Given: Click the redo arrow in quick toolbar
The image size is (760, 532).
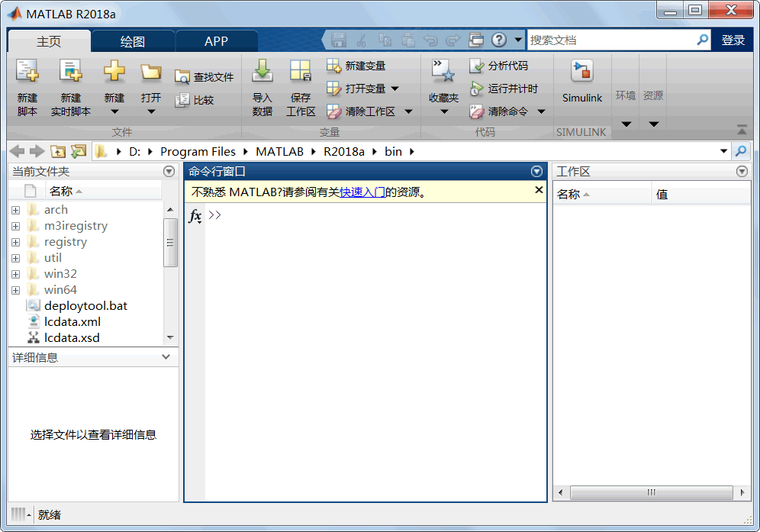Looking at the screenshot, I should click(452, 40).
